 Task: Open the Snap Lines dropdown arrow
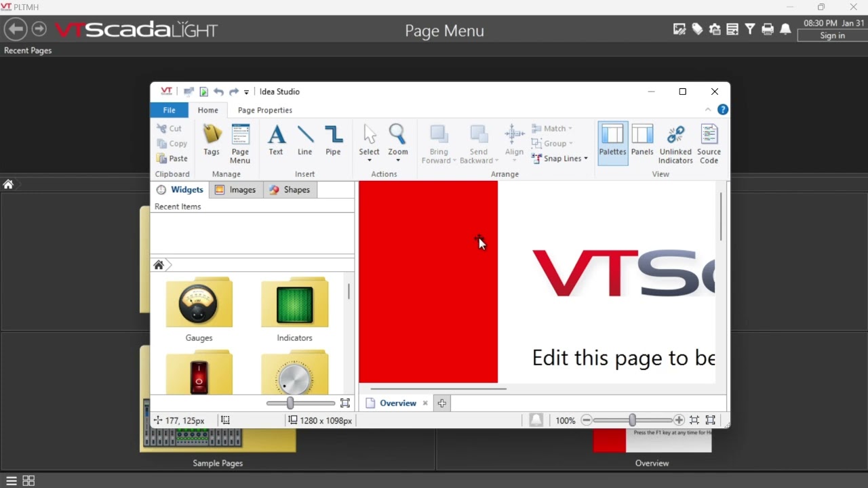(x=586, y=159)
